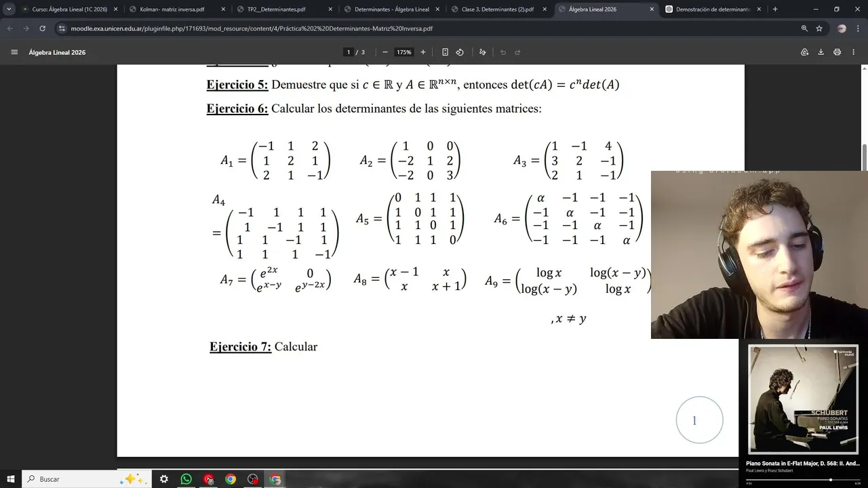Click the page scrollbar thumb

[x=865, y=157]
